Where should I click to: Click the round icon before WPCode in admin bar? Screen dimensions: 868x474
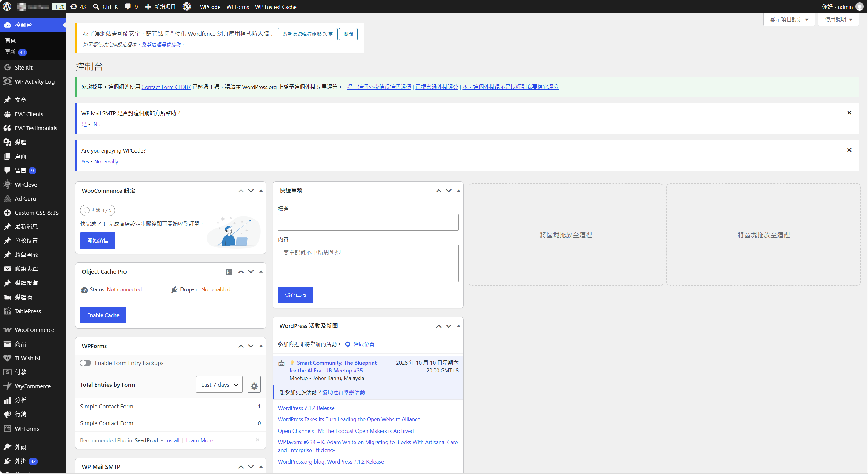pos(187,6)
